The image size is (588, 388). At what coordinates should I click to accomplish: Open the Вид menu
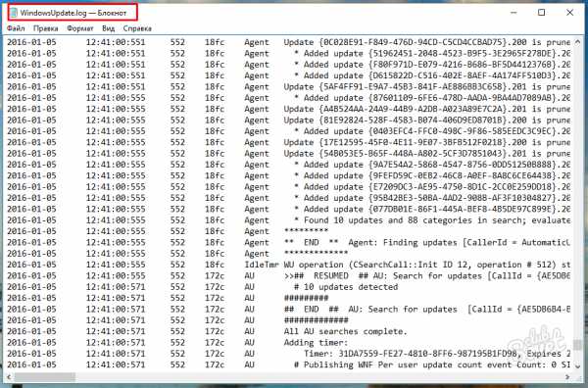109,28
